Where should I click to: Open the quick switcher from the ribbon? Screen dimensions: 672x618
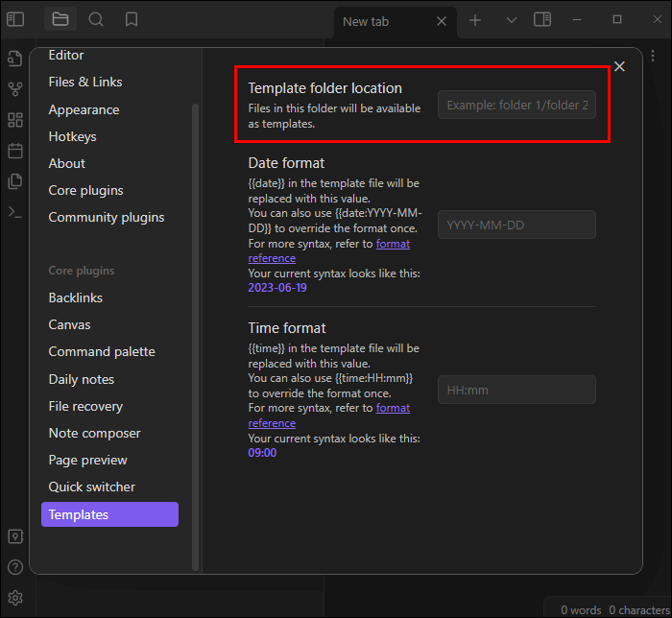pyautogui.click(x=14, y=59)
